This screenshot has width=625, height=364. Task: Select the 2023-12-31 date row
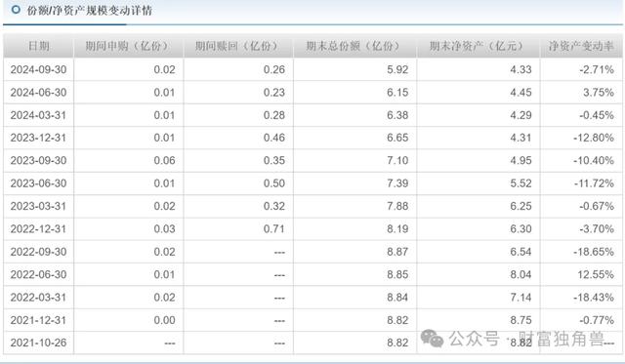312,138
